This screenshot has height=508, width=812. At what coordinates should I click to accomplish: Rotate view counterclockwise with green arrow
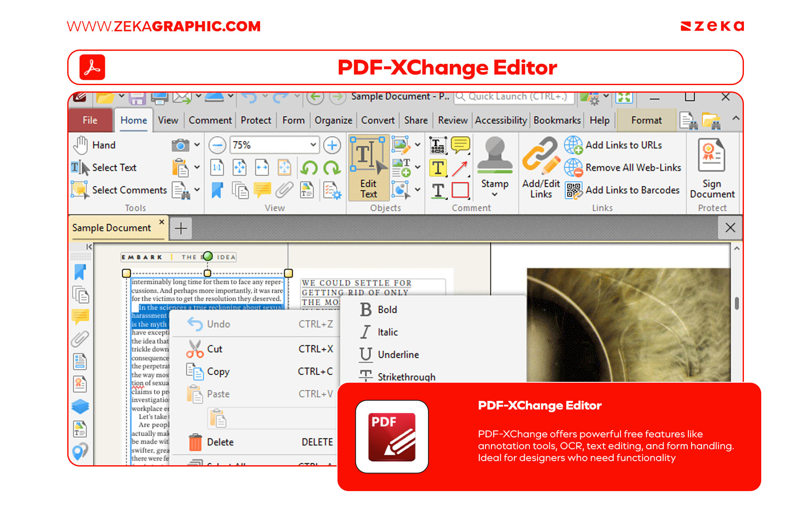point(309,168)
